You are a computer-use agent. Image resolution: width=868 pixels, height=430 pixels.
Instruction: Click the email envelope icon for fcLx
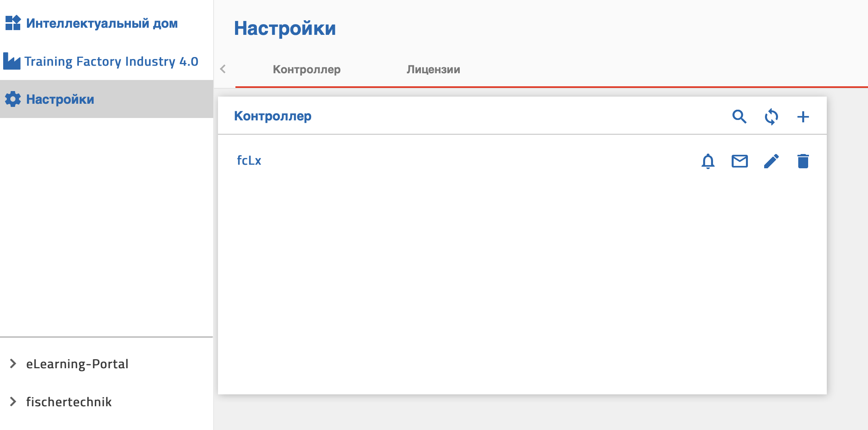pyautogui.click(x=740, y=161)
